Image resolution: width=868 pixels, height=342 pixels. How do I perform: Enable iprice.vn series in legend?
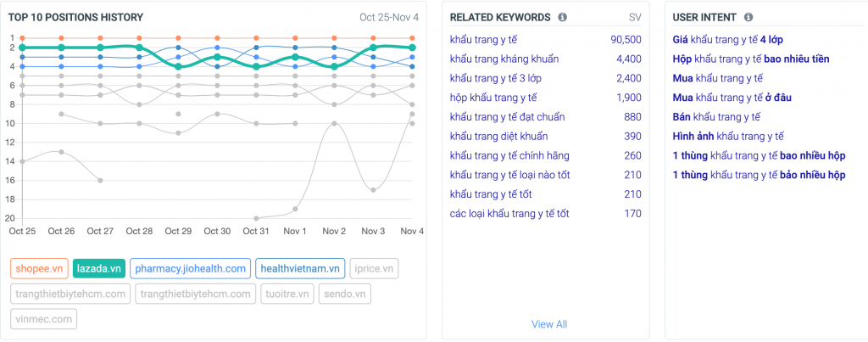point(374,268)
